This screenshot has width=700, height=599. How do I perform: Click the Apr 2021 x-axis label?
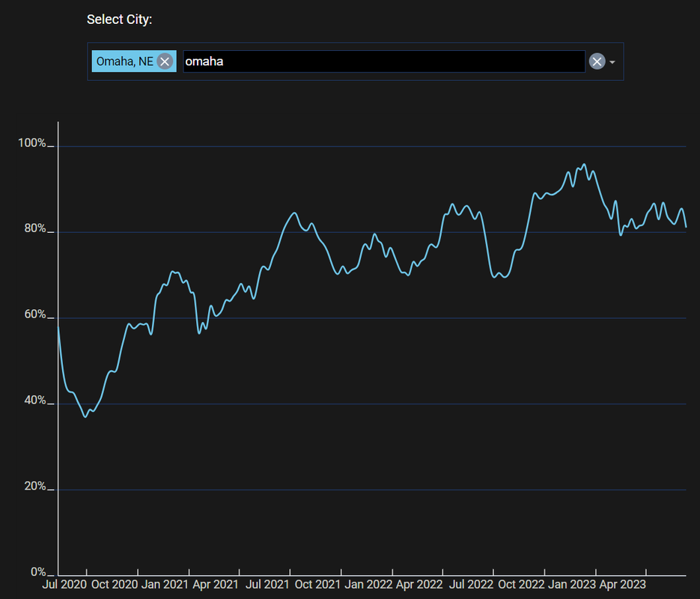pyautogui.click(x=216, y=585)
